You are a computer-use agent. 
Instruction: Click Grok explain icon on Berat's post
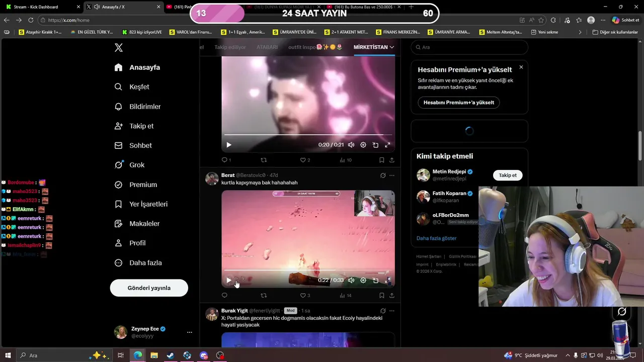tap(383, 175)
